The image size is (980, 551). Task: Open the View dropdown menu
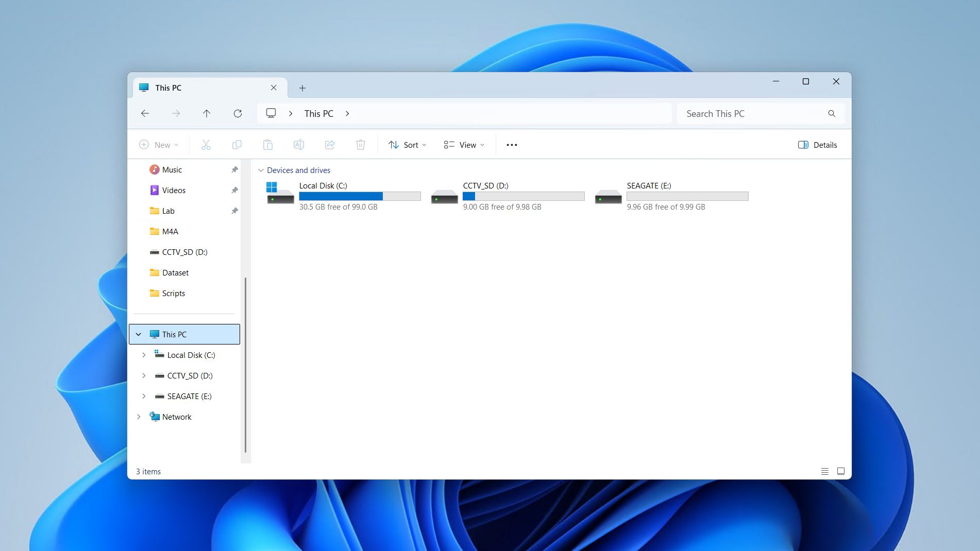tap(464, 145)
